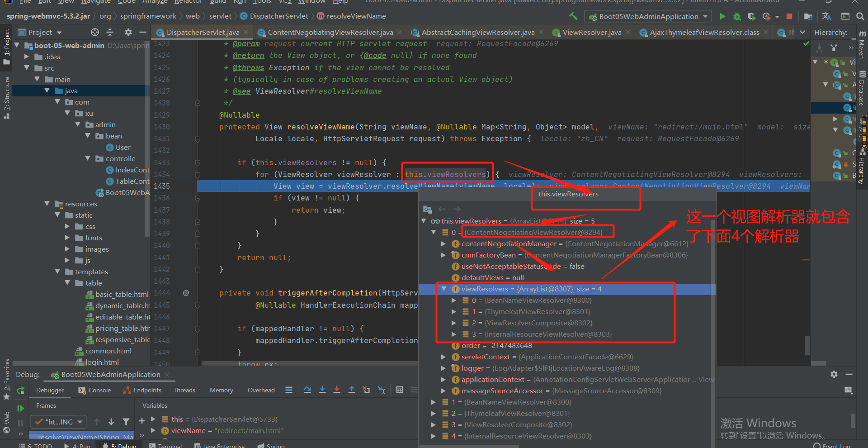Viewport: 868px width, 448px height.
Task: Run with coverage shield icon
Action: click(751, 16)
